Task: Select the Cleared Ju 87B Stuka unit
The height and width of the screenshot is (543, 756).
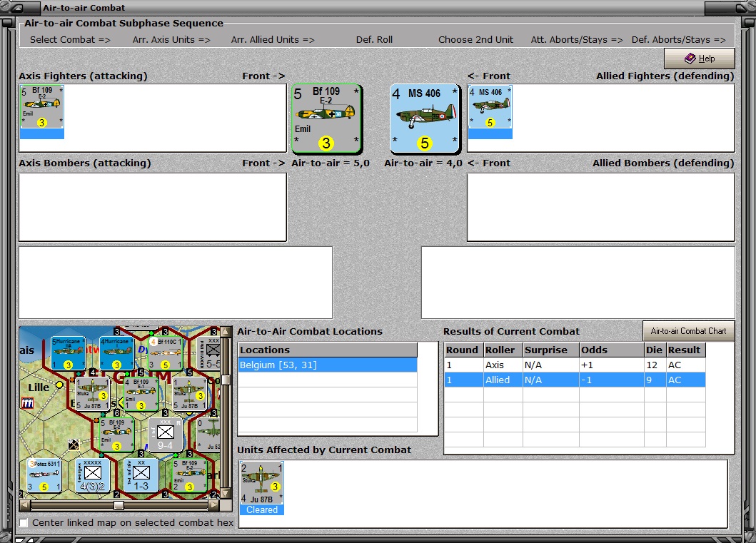Action: pyautogui.click(x=262, y=488)
